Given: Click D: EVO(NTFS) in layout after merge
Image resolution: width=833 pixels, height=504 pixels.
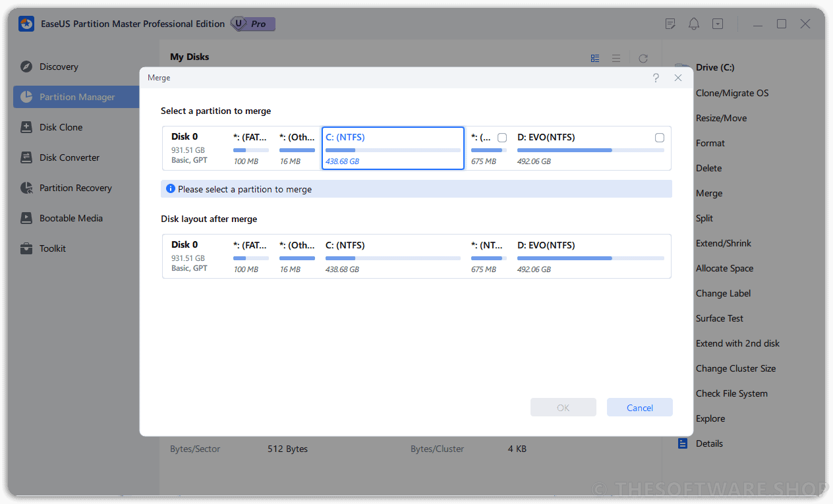Looking at the screenshot, I should (x=590, y=256).
